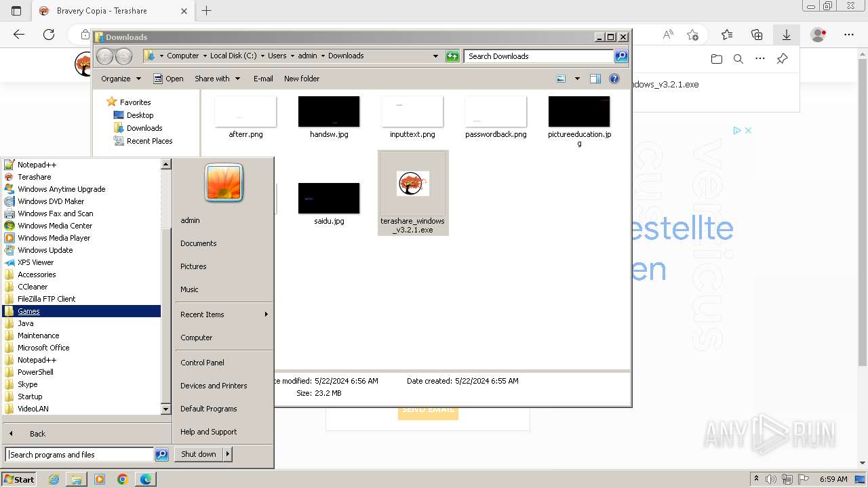Open the Organize menu
Screen dimensions: 868x488
click(121, 79)
